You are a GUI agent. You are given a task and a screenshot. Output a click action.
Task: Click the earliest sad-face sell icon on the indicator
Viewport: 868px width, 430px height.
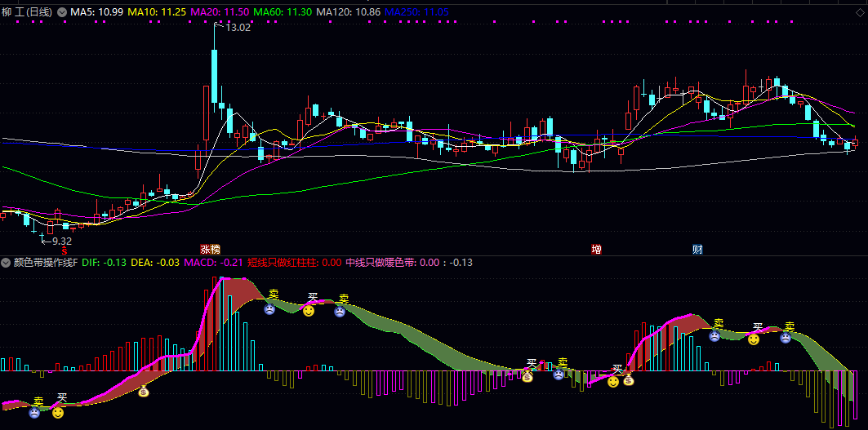[x=35, y=412]
